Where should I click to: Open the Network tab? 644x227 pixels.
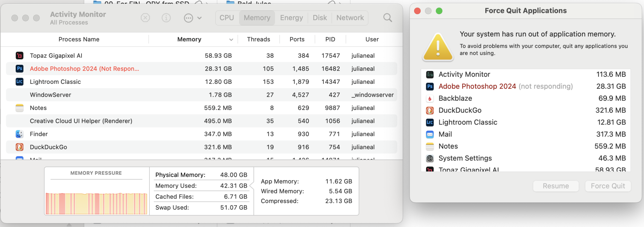pyautogui.click(x=350, y=18)
